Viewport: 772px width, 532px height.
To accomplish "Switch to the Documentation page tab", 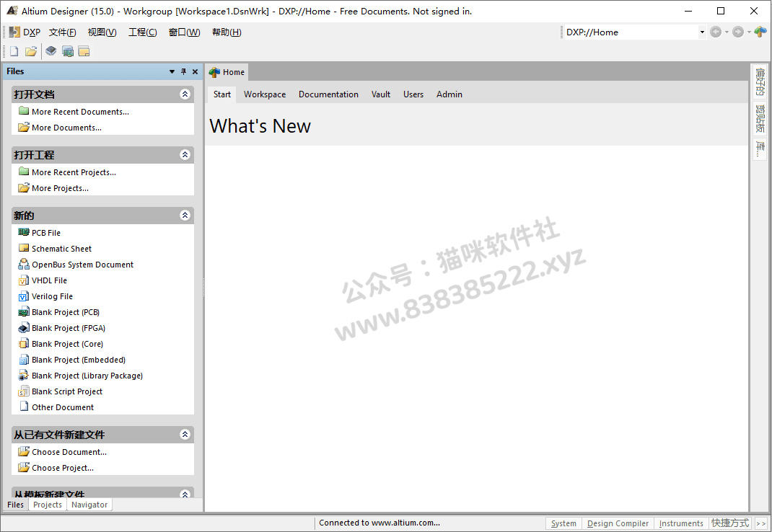I will 328,94.
